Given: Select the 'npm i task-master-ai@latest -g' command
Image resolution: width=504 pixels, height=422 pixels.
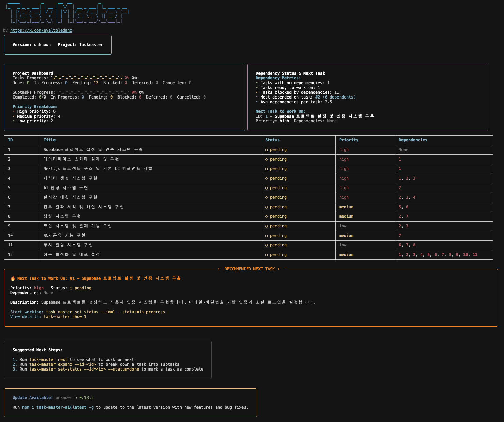Looking at the screenshot, I should pos(58,407).
